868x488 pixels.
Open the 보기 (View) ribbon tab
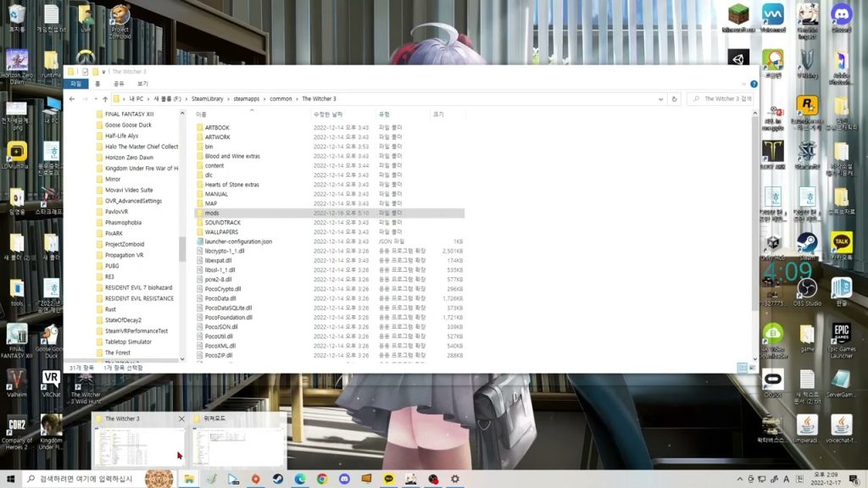142,84
